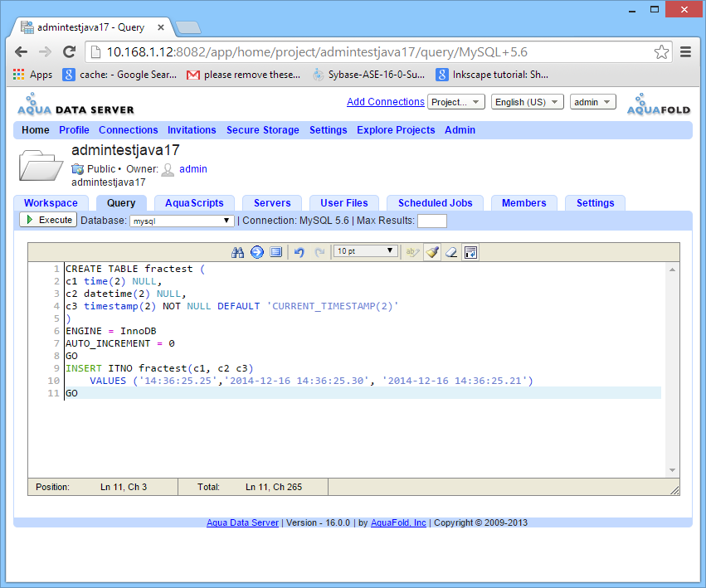Open the Database mysql dropdown
The height and width of the screenshot is (588, 706).
point(183,221)
